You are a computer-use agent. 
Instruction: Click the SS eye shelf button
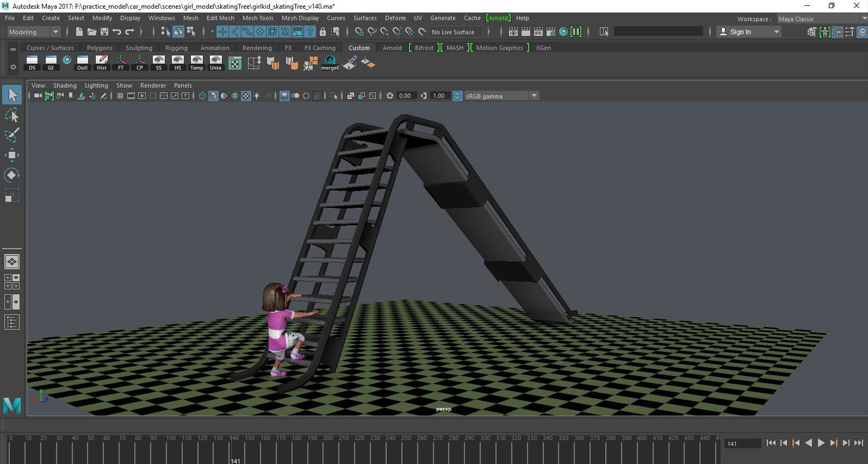(x=159, y=63)
